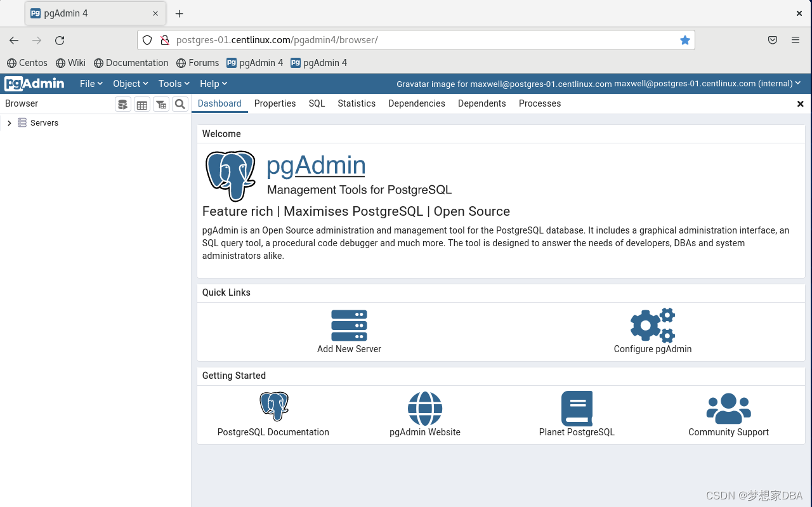Click the Add New Server link text
812x507 pixels.
[x=349, y=349]
